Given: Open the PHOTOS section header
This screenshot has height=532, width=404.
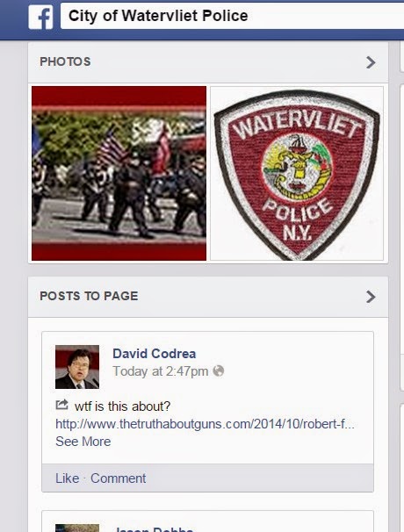Looking at the screenshot, I should [65, 61].
